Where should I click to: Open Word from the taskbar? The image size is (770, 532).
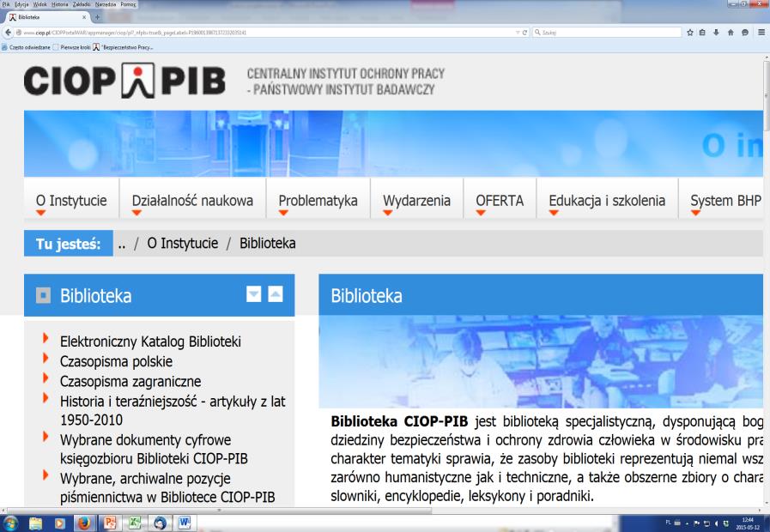[x=185, y=523]
